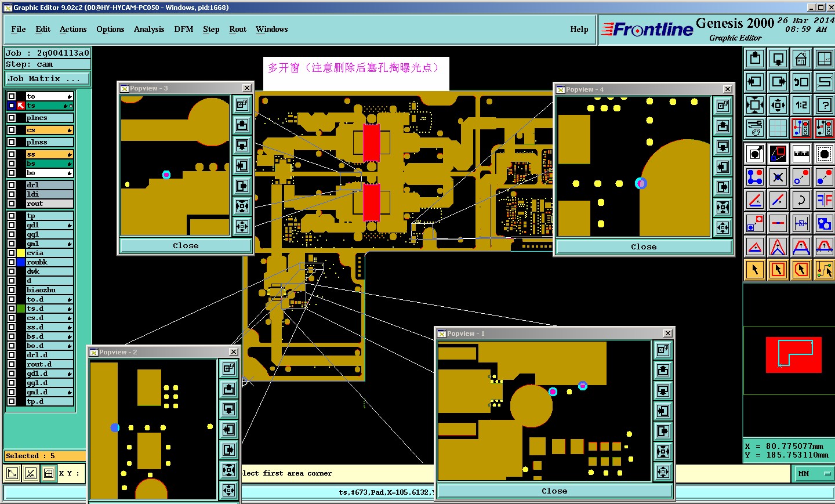The image size is (835, 504).
Task: Toggle the 'ss' layer checkbox
Action: (x=12, y=154)
